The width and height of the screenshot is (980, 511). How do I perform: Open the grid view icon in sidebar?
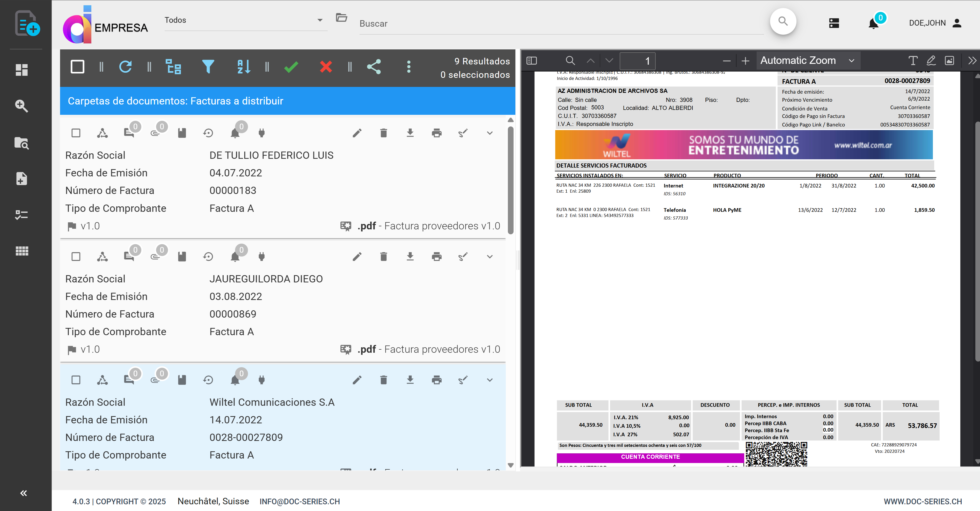pos(22,251)
